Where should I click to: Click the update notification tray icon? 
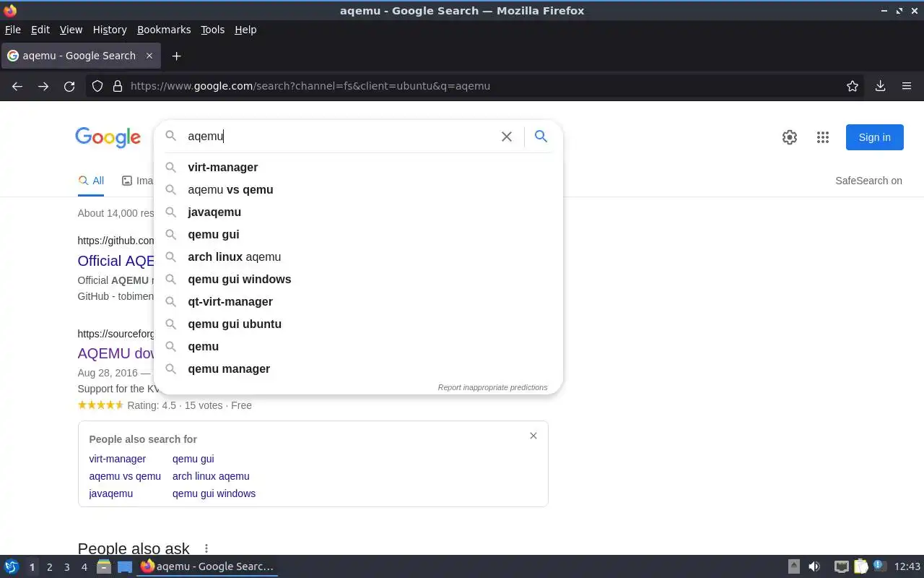tap(879, 566)
